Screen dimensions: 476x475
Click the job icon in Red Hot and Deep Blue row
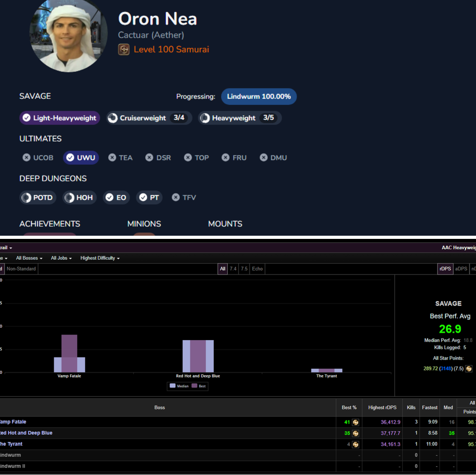click(x=356, y=433)
